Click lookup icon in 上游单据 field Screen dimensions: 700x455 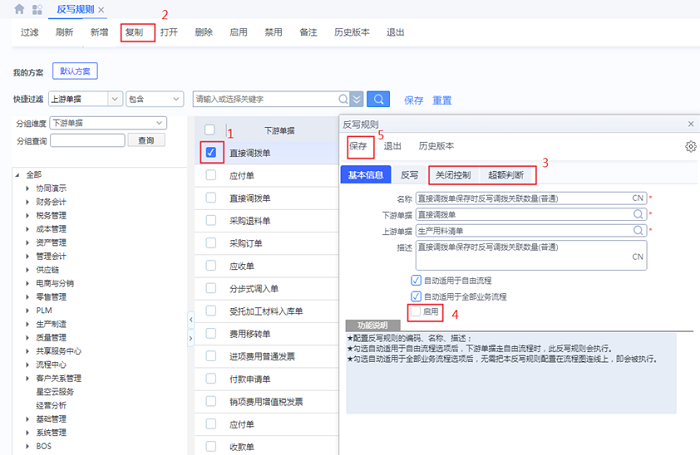coord(637,230)
